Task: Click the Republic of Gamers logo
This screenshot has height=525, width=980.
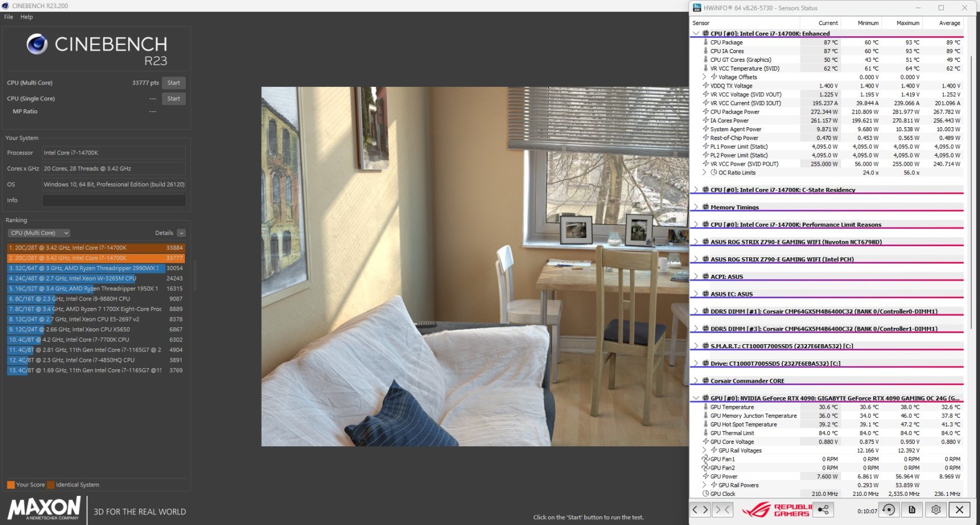Action: point(777,510)
